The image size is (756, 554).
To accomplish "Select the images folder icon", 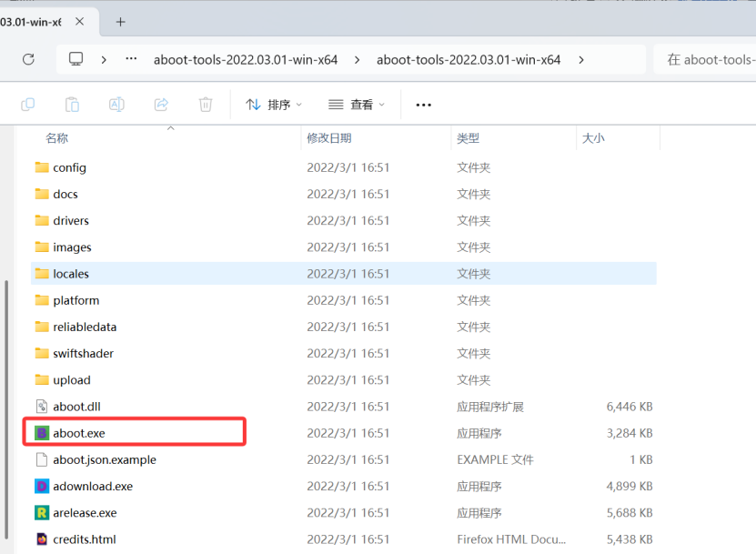I will pyautogui.click(x=42, y=247).
